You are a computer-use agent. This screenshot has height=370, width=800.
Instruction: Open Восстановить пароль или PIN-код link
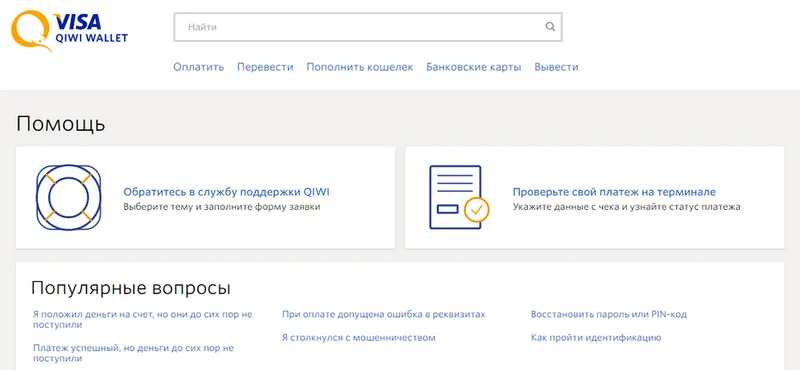[609, 314]
